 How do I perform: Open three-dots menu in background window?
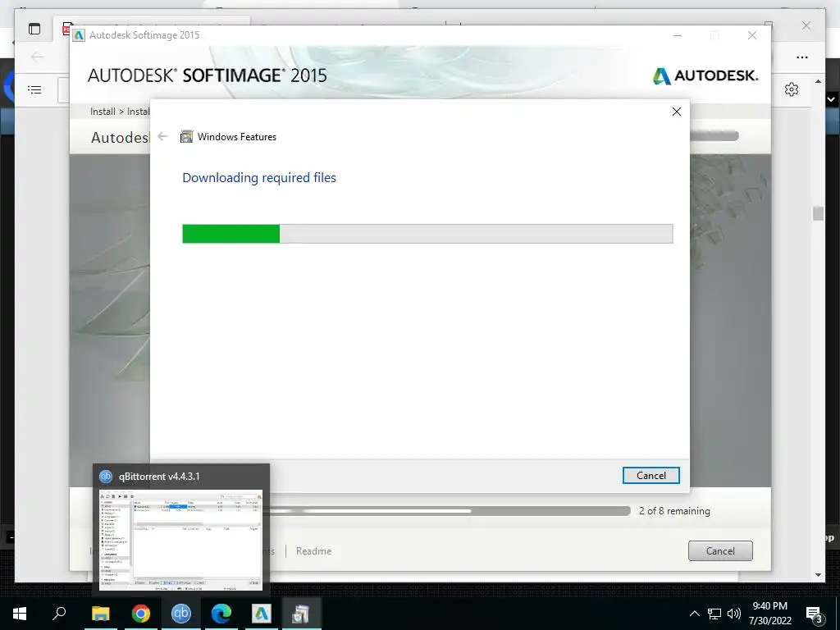pyautogui.click(x=802, y=57)
